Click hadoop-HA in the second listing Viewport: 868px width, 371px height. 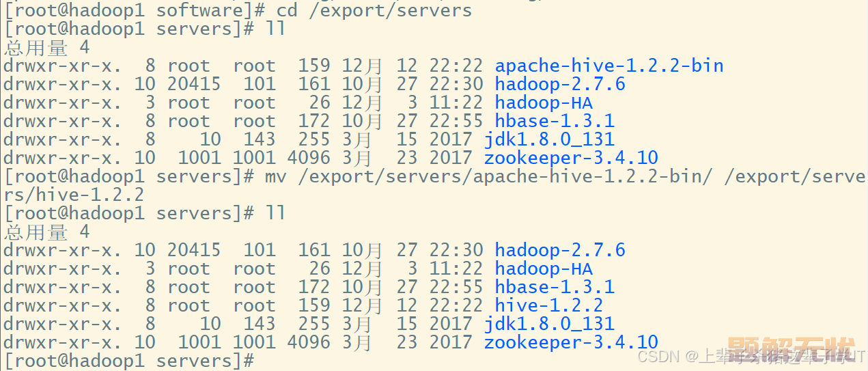click(544, 269)
